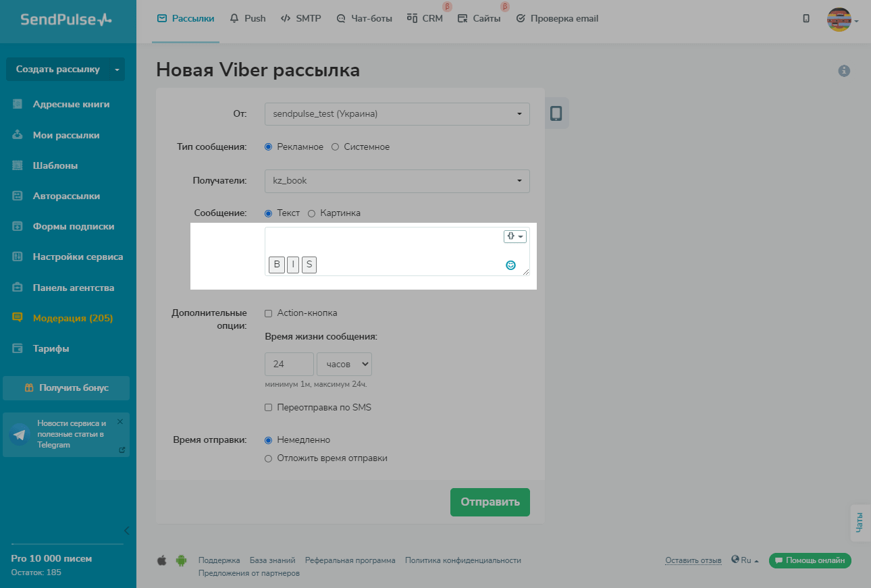Click the message box resize handle
Image resolution: width=871 pixels, height=588 pixels.
[x=525, y=271]
